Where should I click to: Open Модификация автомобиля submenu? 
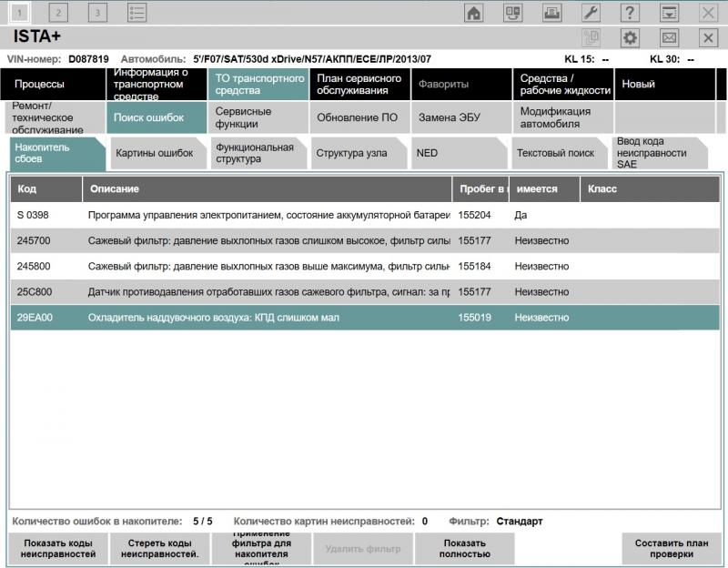(563, 117)
